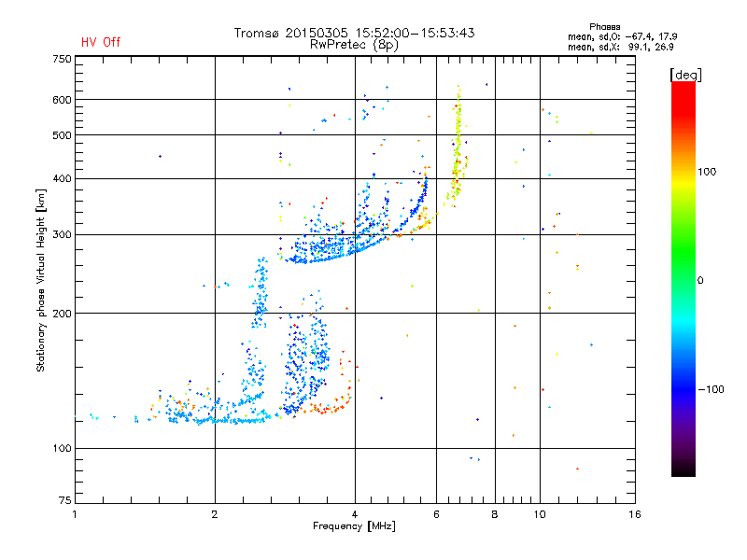
Task: Click the y-axis tick label '100'
Action: (62, 449)
